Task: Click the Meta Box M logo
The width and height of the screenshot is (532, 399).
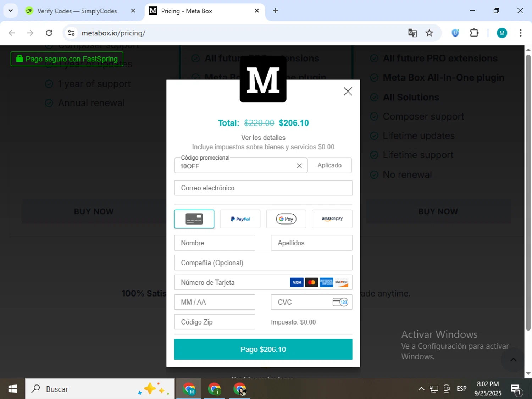Action: [x=263, y=79]
